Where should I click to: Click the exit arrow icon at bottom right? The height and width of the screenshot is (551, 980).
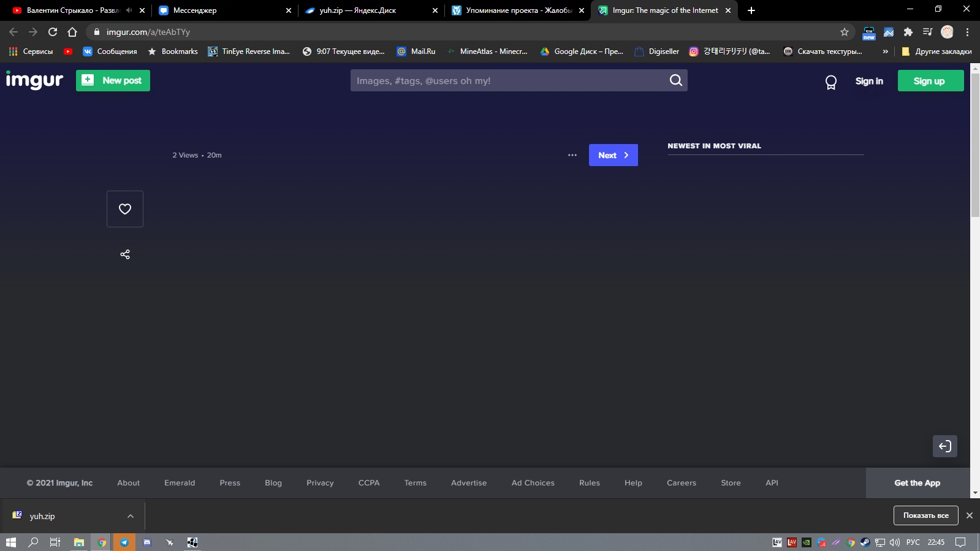944,446
